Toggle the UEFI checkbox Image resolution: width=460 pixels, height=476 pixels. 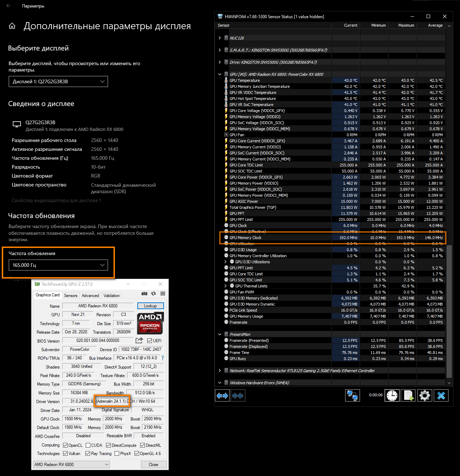pyautogui.click(x=149, y=341)
